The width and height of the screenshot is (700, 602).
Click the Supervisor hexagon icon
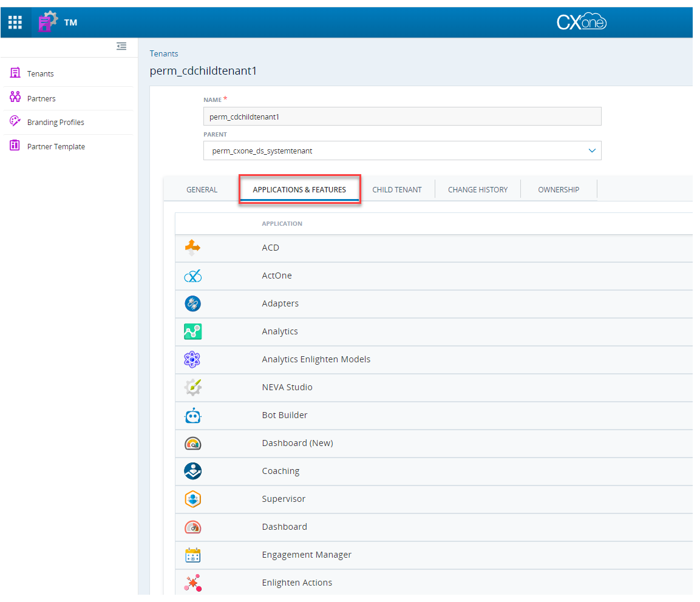(x=193, y=499)
